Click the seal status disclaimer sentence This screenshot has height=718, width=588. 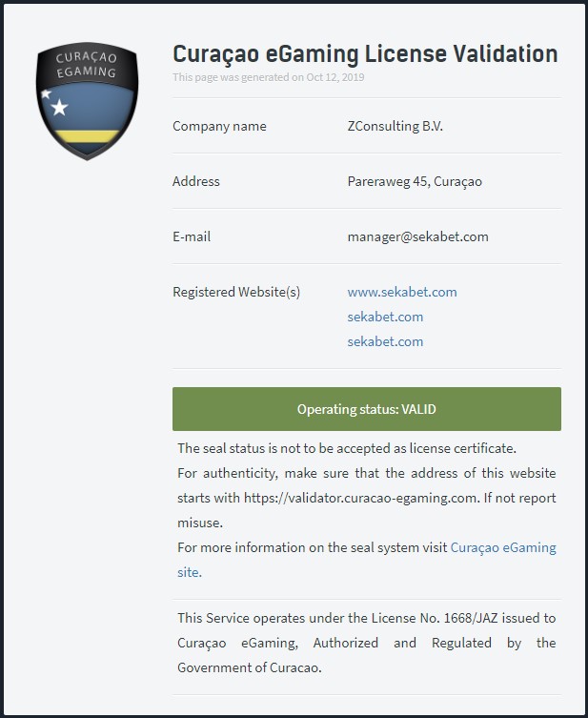[x=347, y=448]
